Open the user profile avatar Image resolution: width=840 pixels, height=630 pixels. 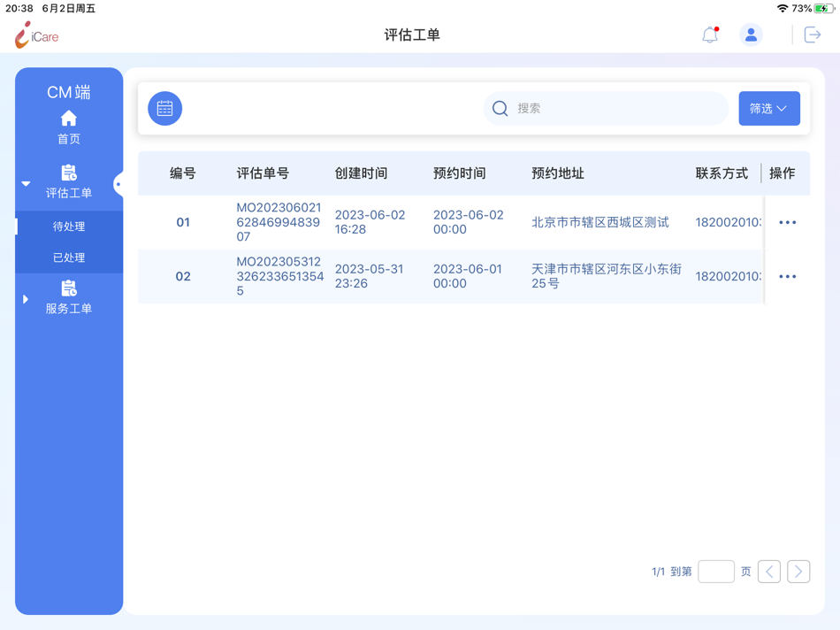click(751, 35)
